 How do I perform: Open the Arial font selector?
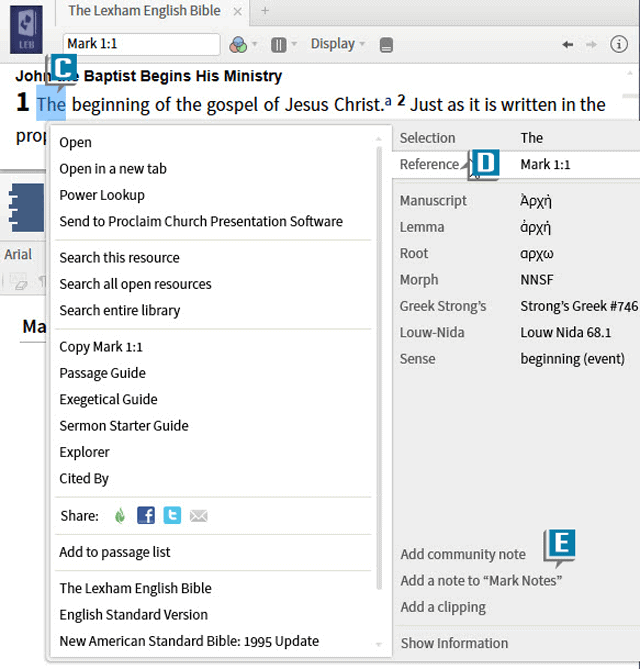click(x=18, y=255)
